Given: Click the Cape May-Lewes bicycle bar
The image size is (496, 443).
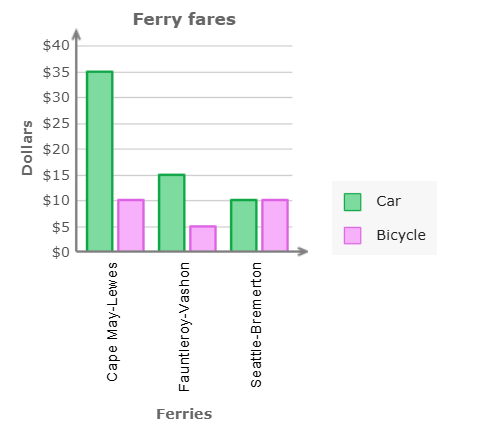Looking at the screenshot, I should tap(131, 225).
